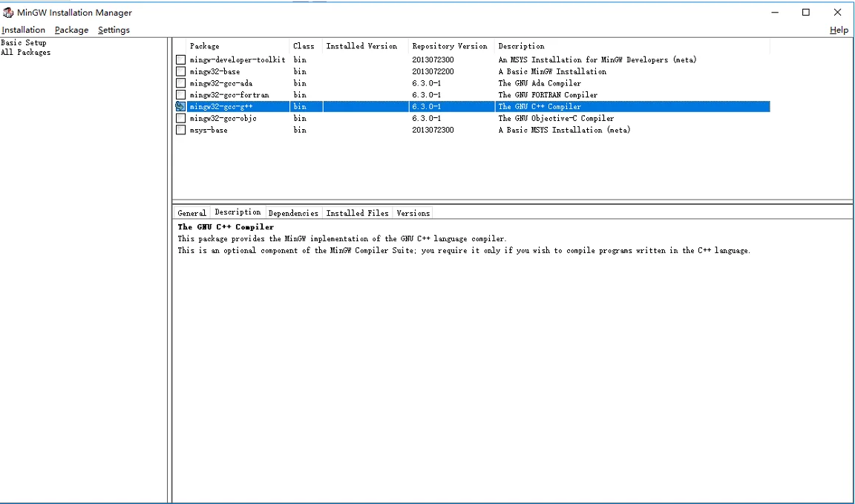Screen dimensions: 855x504
Task: Open the Help menu
Action: [x=839, y=30]
